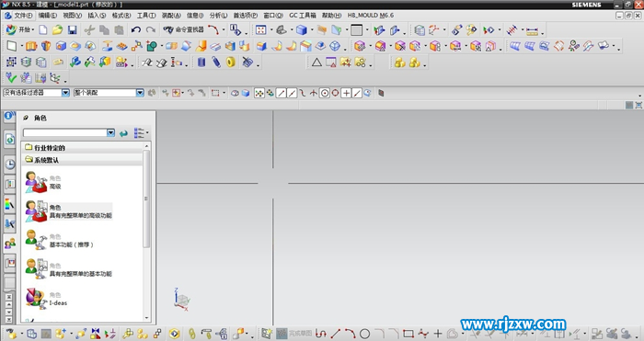Open the 命令查找器 command finder
Image resolution: width=644 pixels, height=341 pixels.
click(183, 29)
